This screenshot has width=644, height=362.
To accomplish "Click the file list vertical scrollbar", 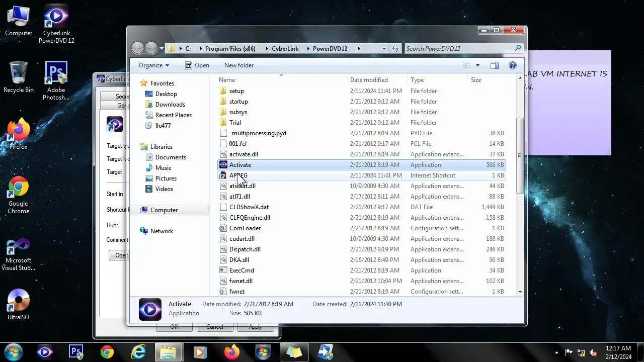I will coord(520,155).
